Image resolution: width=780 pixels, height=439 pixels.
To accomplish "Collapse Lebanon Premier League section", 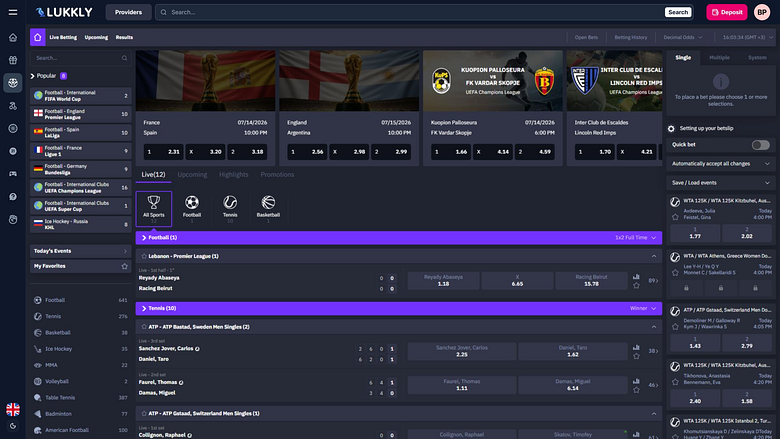I will 654,257.
